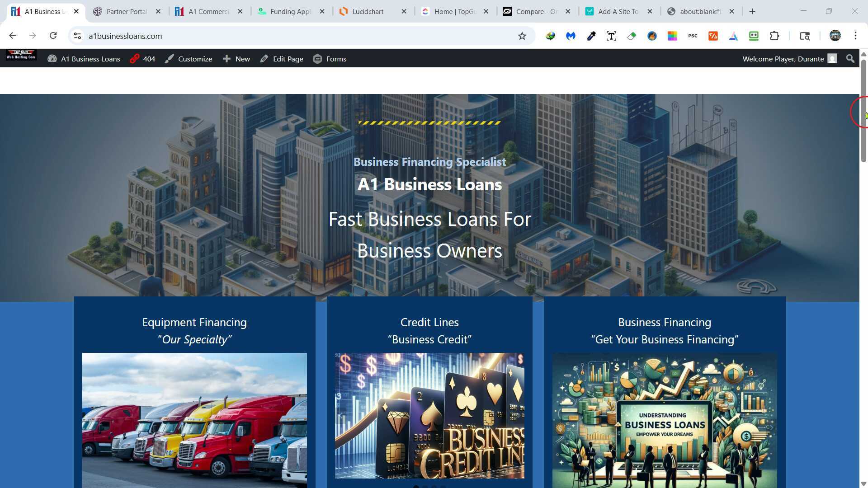Click the color palette extension icon
Viewport: 868px width, 488px height.
pos(672,36)
